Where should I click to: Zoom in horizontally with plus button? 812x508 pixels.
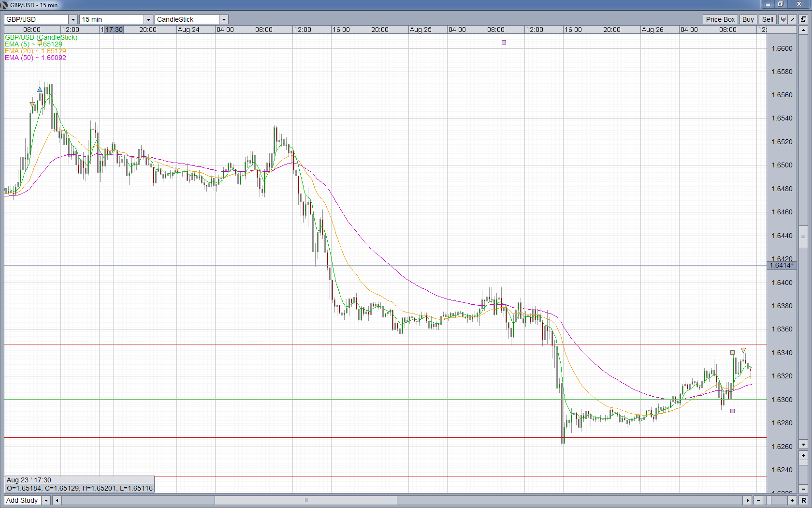[792, 500]
